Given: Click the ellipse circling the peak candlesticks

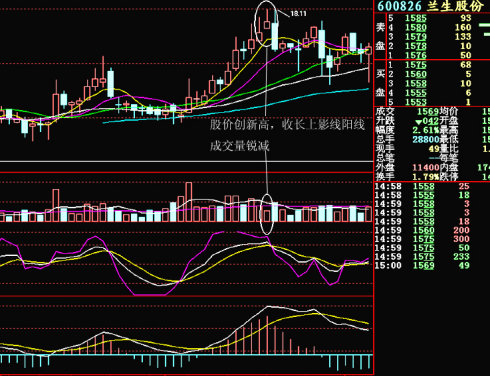Looking at the screenshot, I should [266, 24].
